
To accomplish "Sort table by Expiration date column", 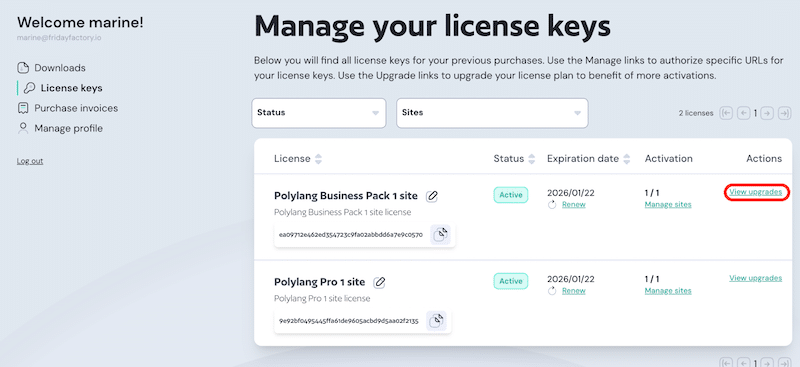I will tap(627, 159).
